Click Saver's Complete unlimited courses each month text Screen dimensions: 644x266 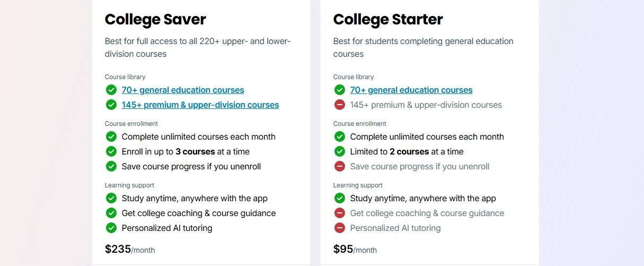click(198, 137)
